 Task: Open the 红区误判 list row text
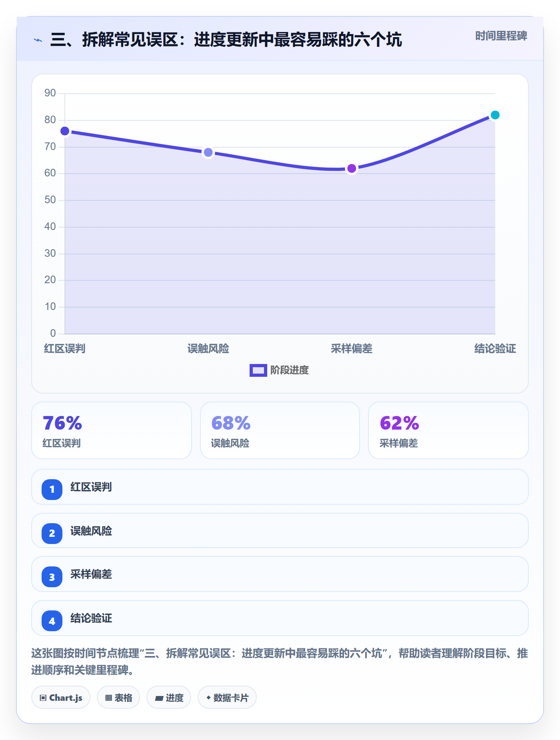point(91,487)
